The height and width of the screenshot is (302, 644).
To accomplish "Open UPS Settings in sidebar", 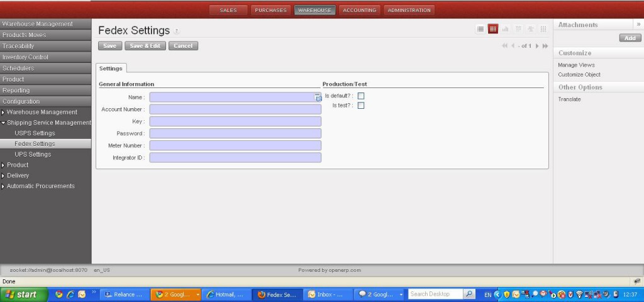I will click(x=33, y=155).
